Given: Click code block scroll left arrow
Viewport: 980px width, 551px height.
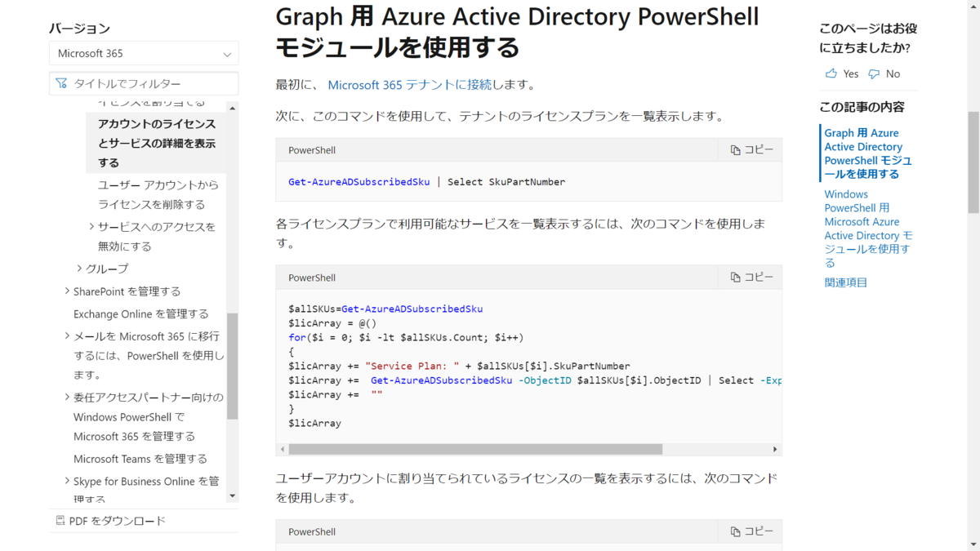Looking at the screenshot, I should point(283,449).
